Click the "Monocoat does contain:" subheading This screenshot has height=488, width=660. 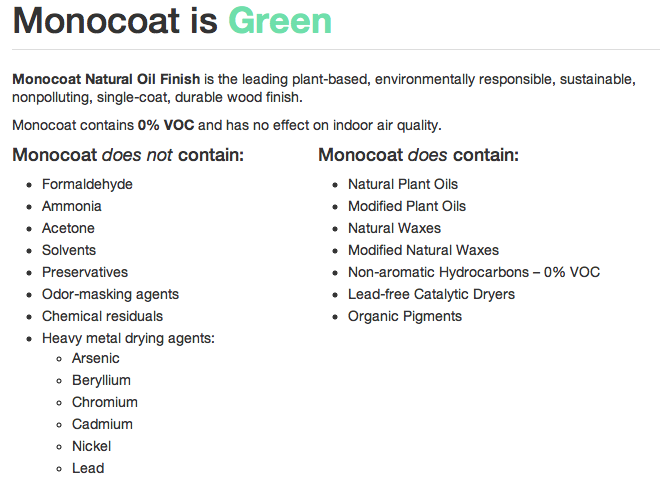418,155
